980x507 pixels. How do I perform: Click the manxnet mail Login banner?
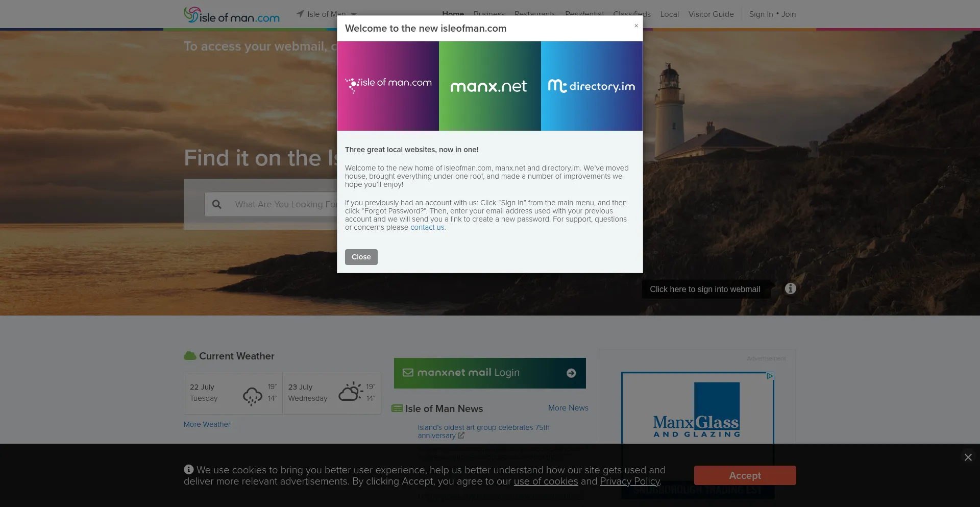(490, 373)
